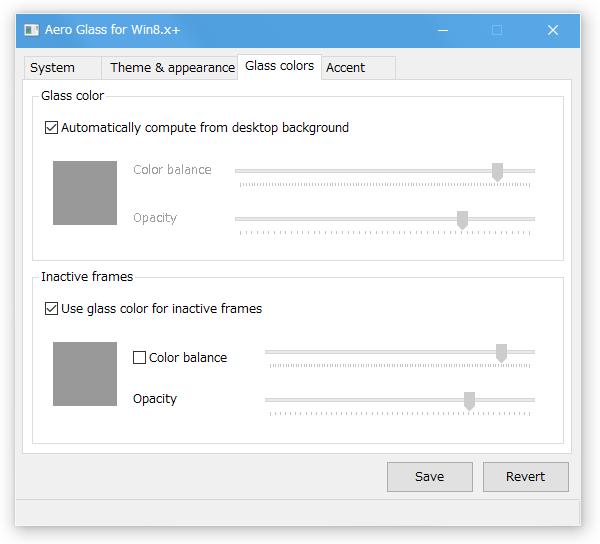Click the Inactive frames Opacity slider thumb
The width and height of the screenshot is (600, 544).
tap(469, 401)
